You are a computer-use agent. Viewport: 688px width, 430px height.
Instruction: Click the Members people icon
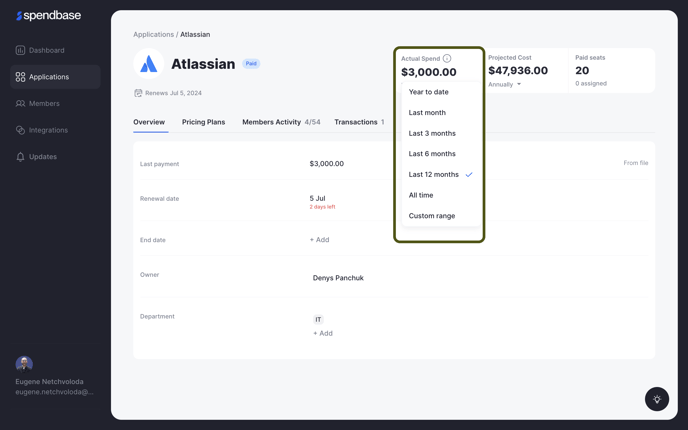point(20,104)
